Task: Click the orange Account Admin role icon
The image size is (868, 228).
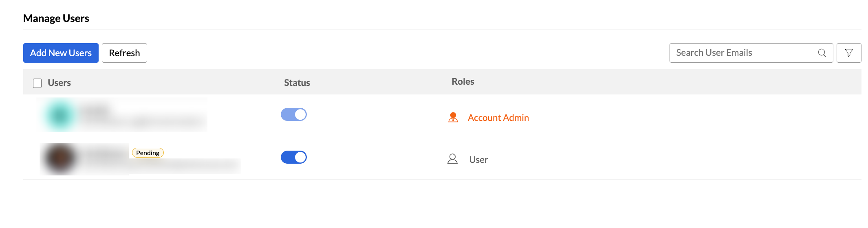Action: pyautogui.click(x=453, y=118)
